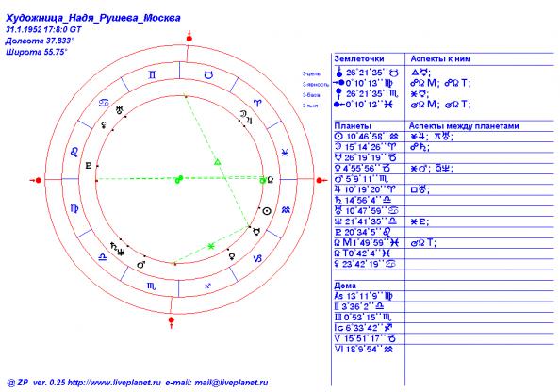Open the http://www.liveplanet.ru link
560x392 pixels.
click(x=114, y=383)
